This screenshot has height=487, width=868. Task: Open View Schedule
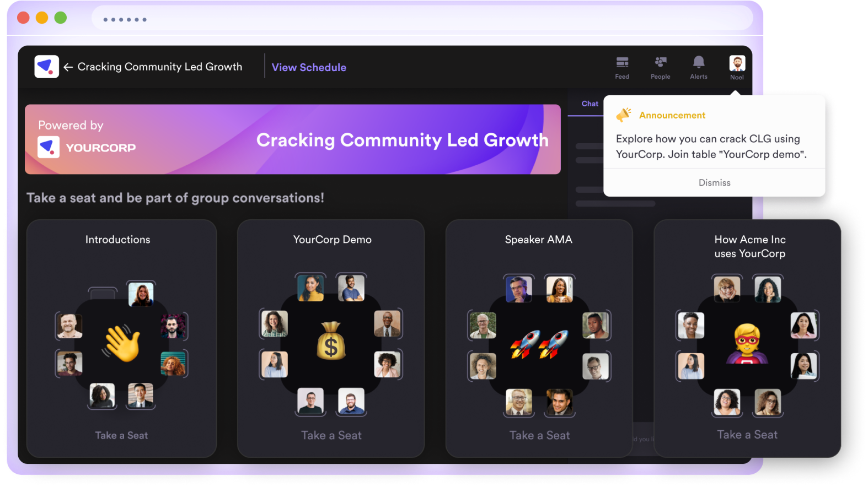point(309,67)
